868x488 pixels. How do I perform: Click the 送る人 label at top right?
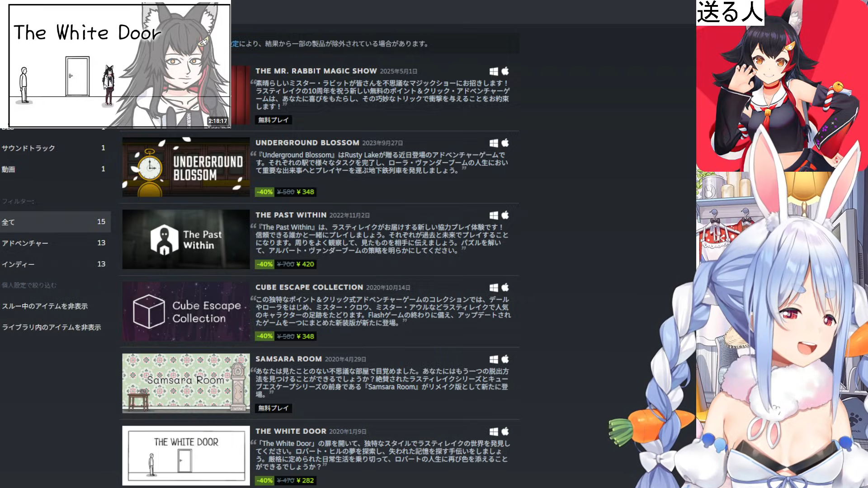730,12
